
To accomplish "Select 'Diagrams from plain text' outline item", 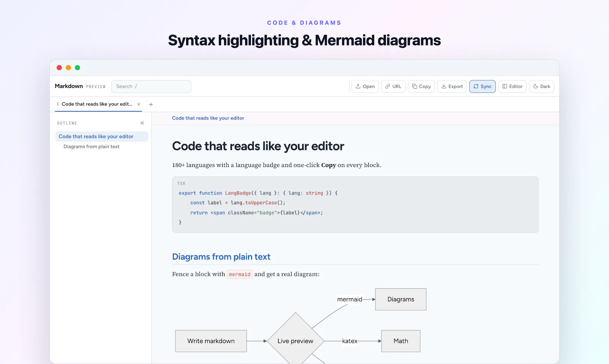I will coord(91,146).
